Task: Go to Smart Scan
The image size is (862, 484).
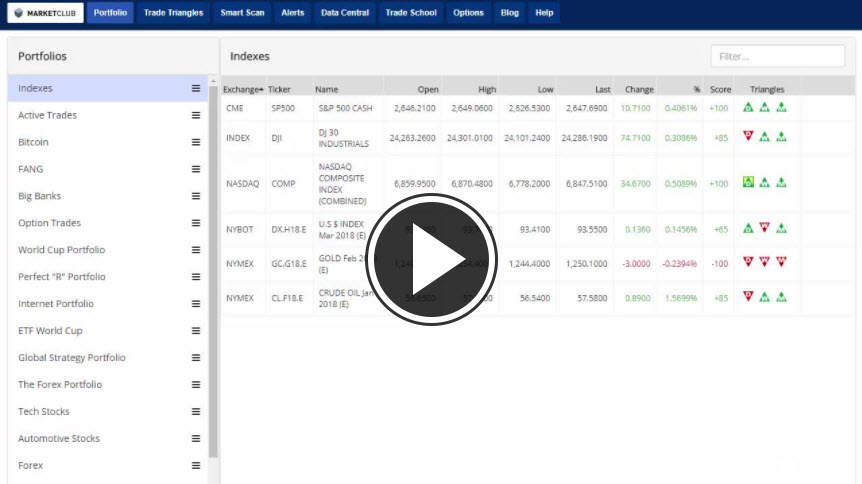Action: pos(242,13)
